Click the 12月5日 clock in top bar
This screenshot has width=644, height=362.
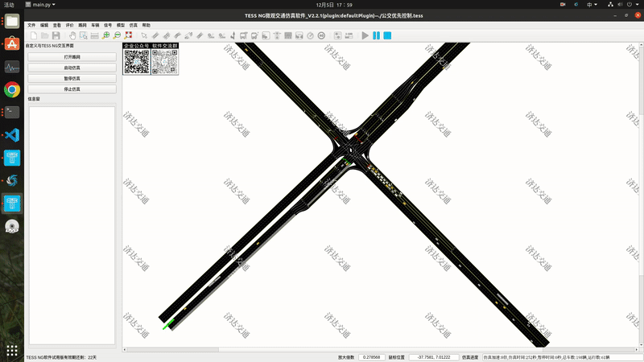pyautogui.click(x=334, y=5)
